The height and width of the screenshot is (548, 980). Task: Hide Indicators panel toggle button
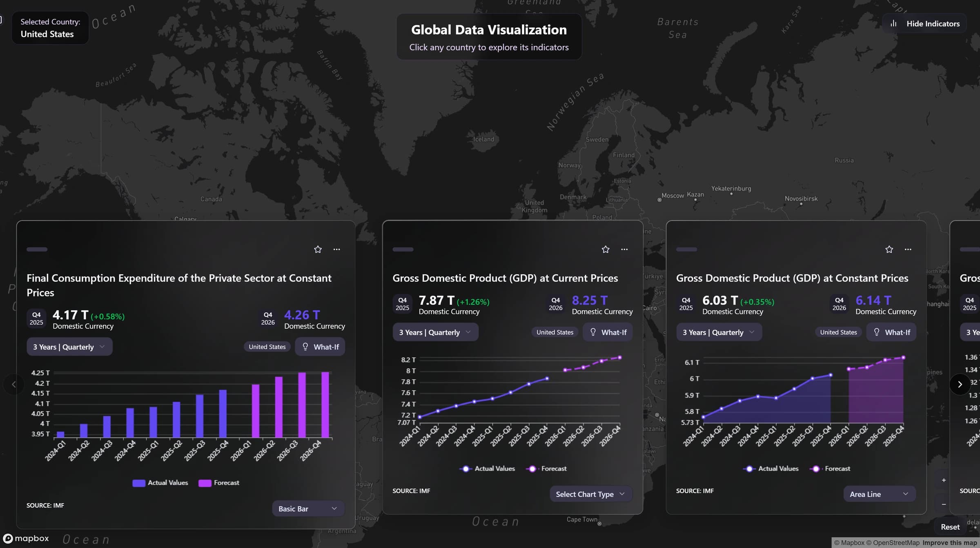924,24
